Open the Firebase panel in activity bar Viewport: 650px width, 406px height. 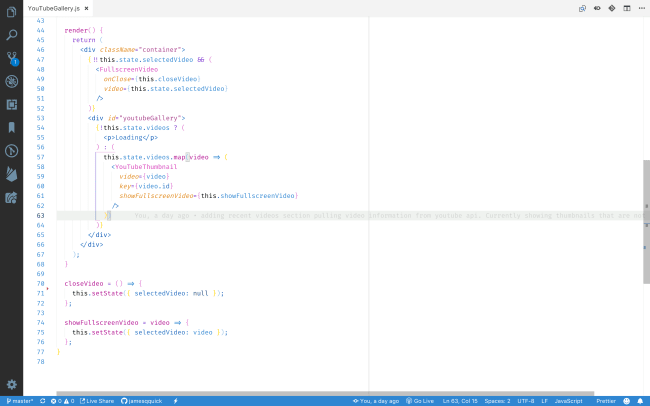point(11,174)
